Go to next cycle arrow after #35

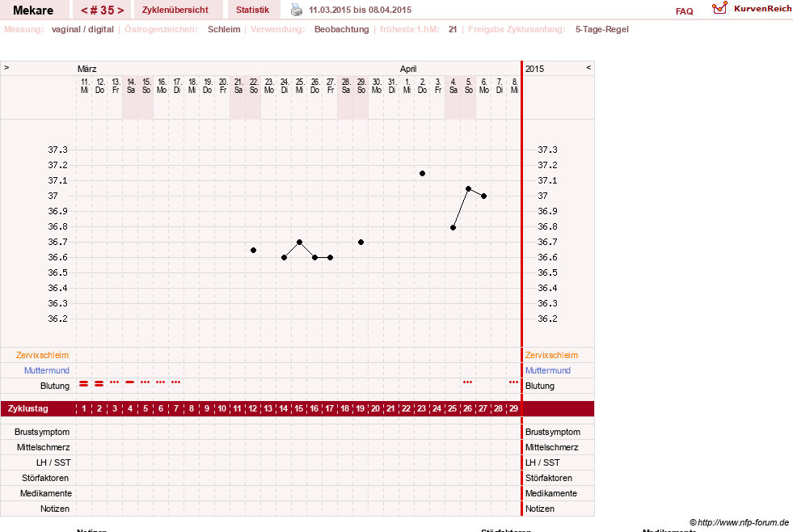point(120,11)
